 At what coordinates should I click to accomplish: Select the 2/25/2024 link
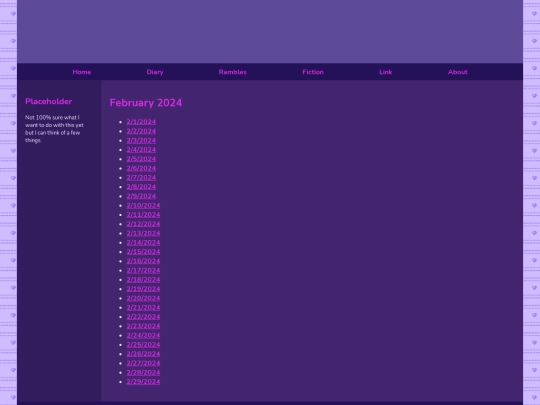[x=143, y=345]
